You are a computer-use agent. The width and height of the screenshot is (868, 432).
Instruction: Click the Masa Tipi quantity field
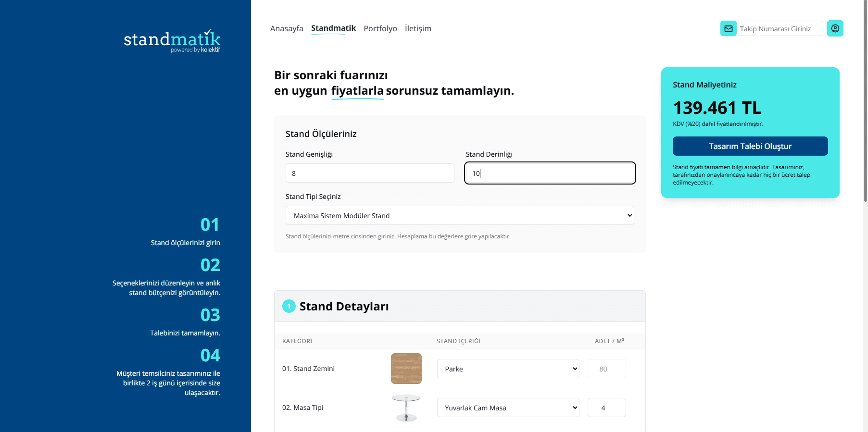(x=607, y=407)
